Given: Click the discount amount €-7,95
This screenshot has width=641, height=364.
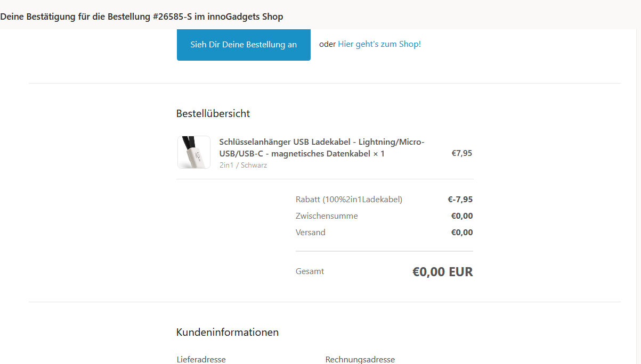Looking at the screenshot, I should pyautogui.click(x=460, y=200).
